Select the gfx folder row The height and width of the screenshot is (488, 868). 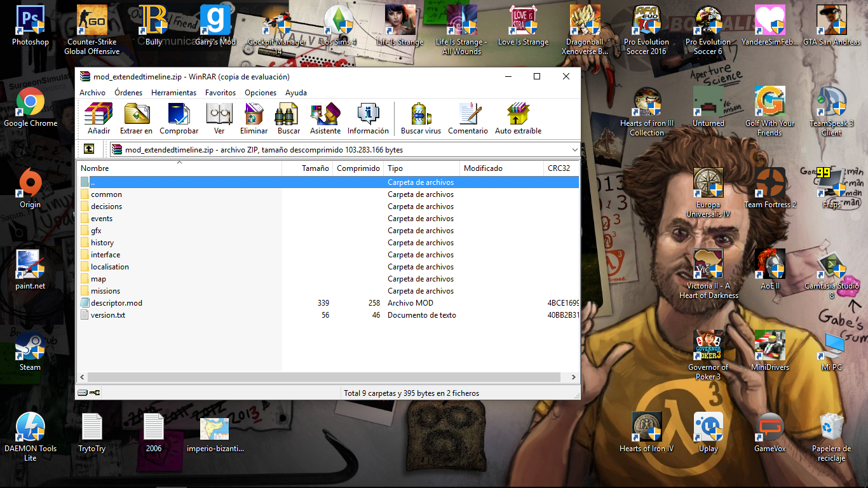coord(329,231)
